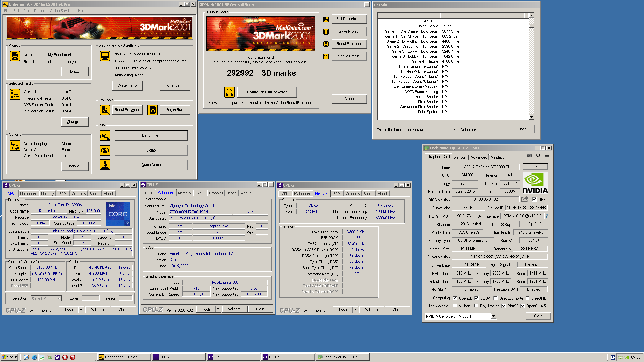Open the Bench tab in the CPU-Z Mainboard window
Screen dimensions: 644x362
[231, 193]
